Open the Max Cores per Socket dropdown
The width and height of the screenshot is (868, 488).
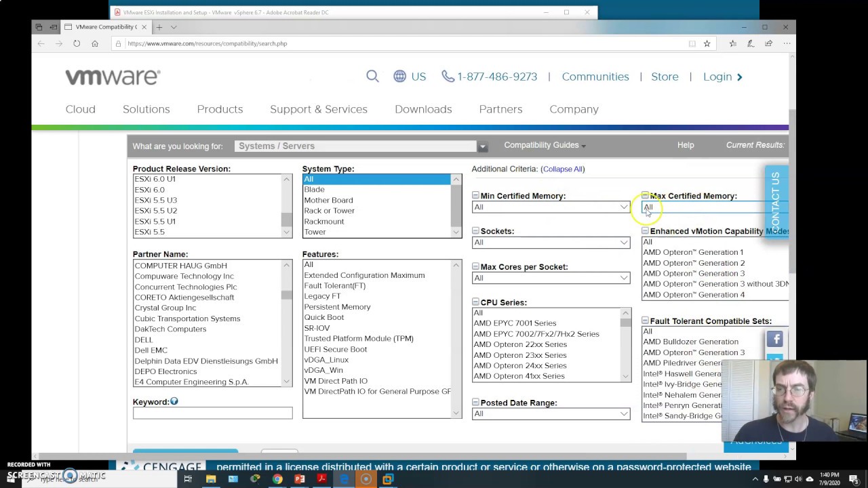tap(551, 278)
